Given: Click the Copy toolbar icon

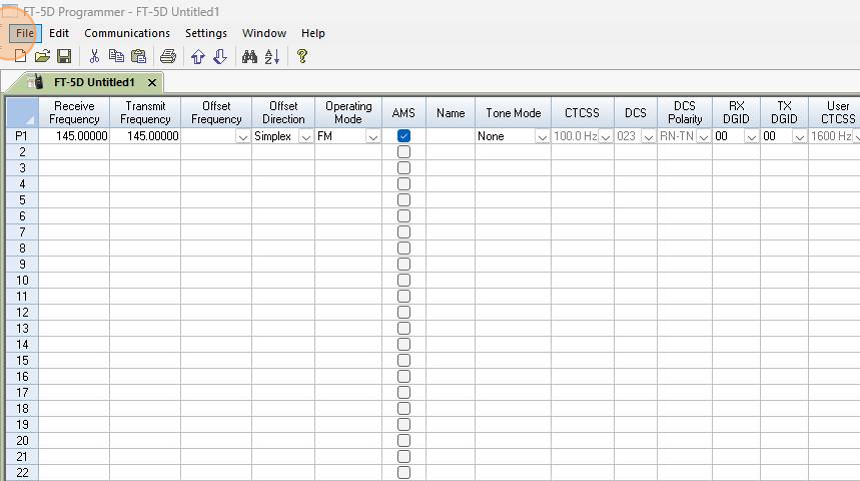Looking at the screenshot, I should pyautogui.click(x=116, y=56).
